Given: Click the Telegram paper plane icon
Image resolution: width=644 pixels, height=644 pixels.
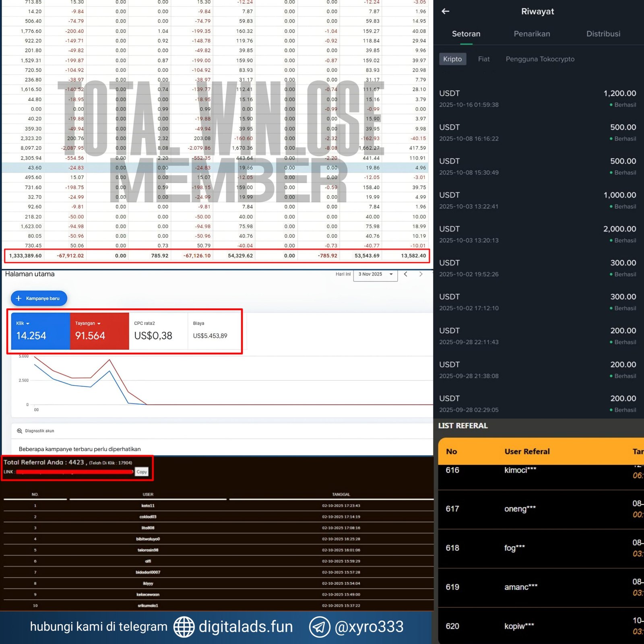Looking at the screenshot, I should [320, 627].
